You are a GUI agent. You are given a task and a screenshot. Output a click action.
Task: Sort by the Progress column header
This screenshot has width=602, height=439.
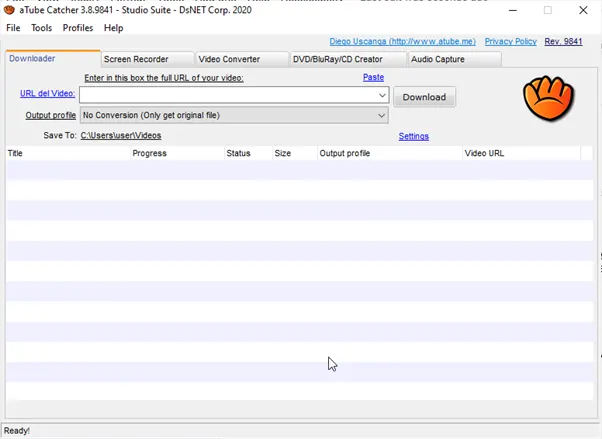(177, 153)
